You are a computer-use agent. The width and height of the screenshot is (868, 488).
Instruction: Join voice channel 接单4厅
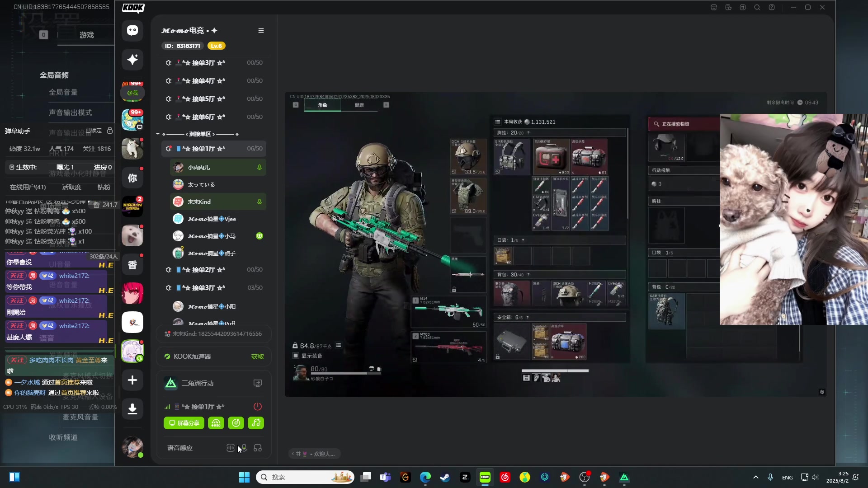[213, 81]
